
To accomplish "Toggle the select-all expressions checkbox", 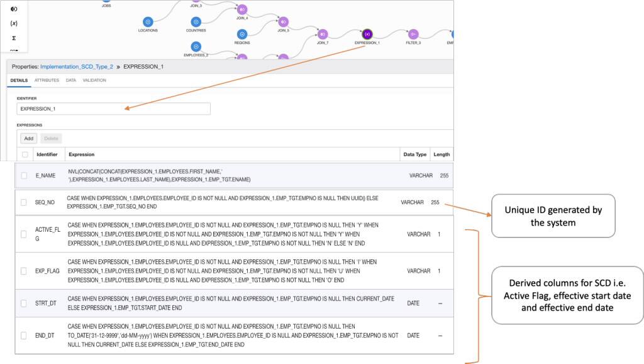I will (x=26, y=154).
